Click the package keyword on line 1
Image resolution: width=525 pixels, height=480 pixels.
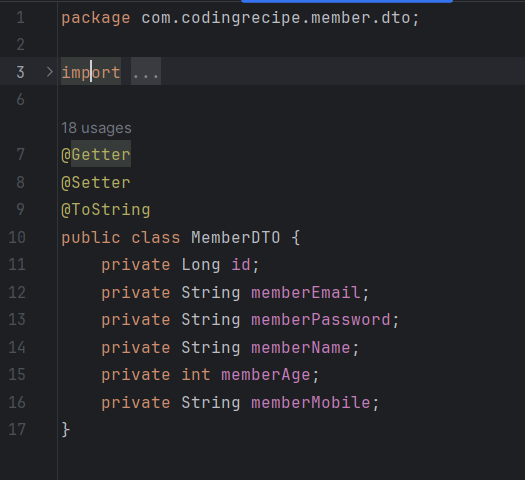click(96, 18)
